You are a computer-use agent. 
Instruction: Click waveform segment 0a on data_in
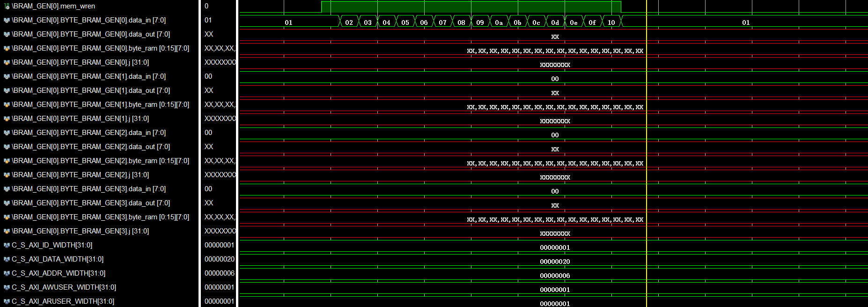499,22
